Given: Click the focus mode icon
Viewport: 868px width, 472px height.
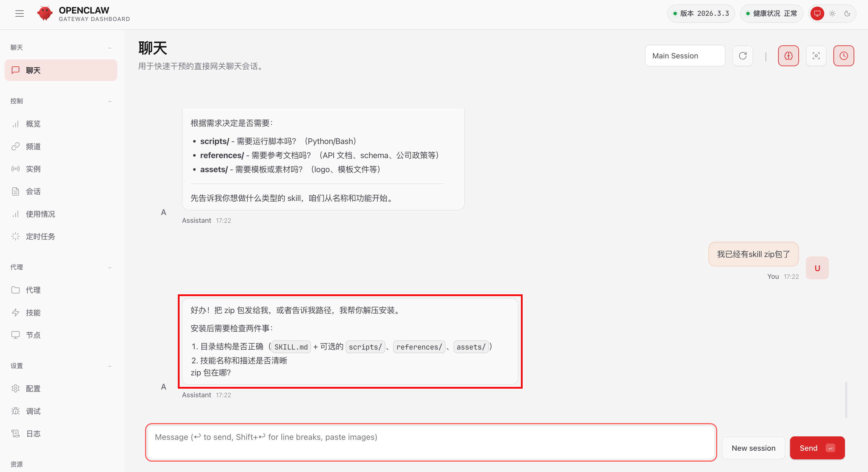Looking at the screenshot, I should point(816,56).
